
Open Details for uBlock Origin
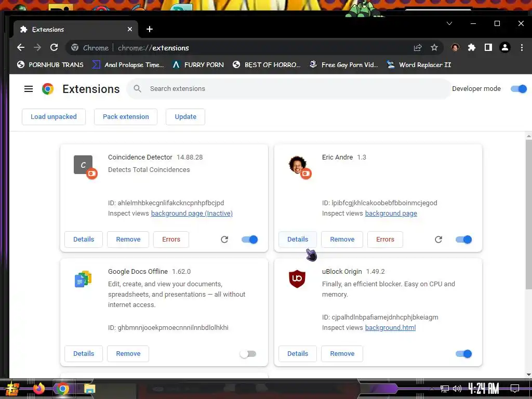(x=298, y=354)
